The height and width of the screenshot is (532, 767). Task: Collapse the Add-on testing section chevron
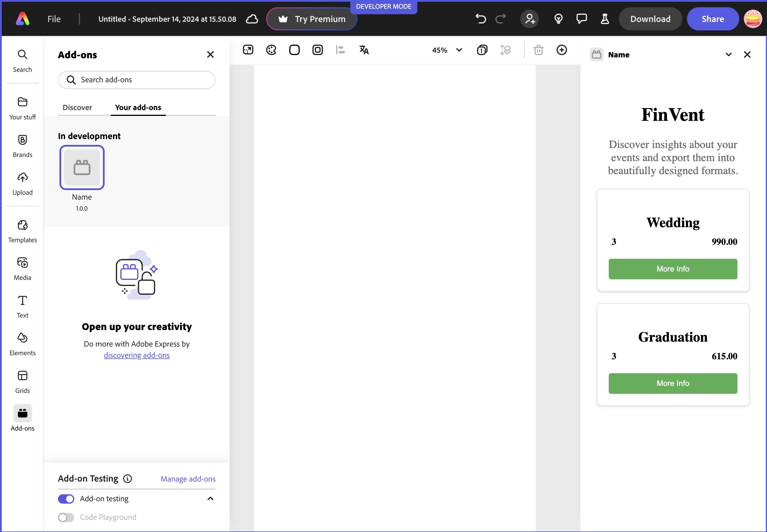[210, 499]
